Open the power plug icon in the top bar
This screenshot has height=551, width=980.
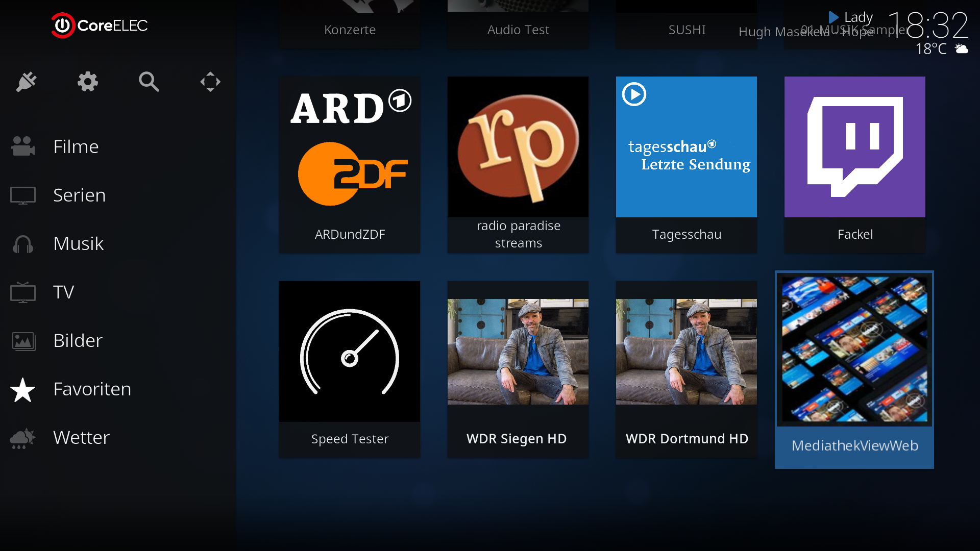tap(27, 82)
